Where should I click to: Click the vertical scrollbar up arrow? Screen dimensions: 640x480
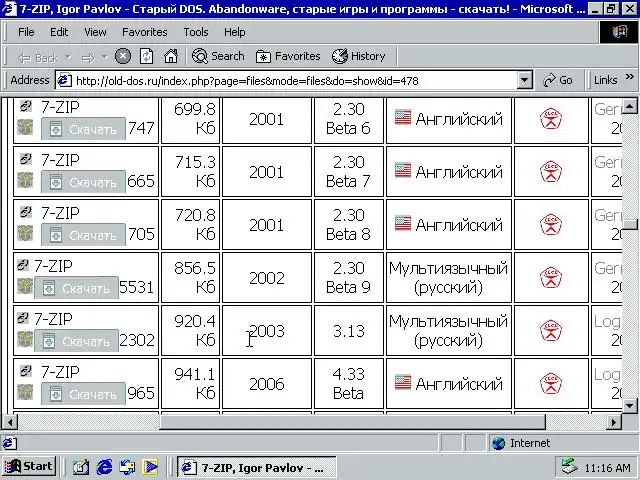629,107
